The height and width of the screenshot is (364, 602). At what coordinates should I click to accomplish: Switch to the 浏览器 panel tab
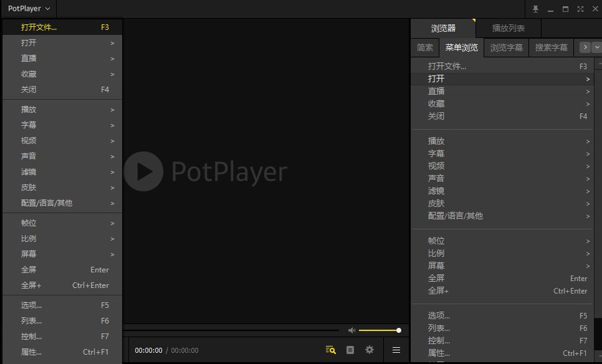pyautogui.click(x=443, y=28)
